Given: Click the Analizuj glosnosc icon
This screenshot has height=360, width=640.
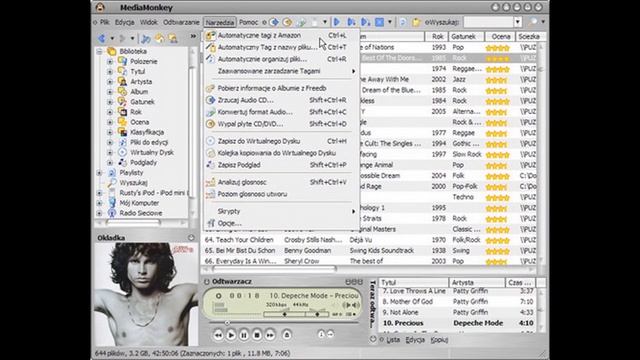Looking at the screenshot, I should pos(210,182).
